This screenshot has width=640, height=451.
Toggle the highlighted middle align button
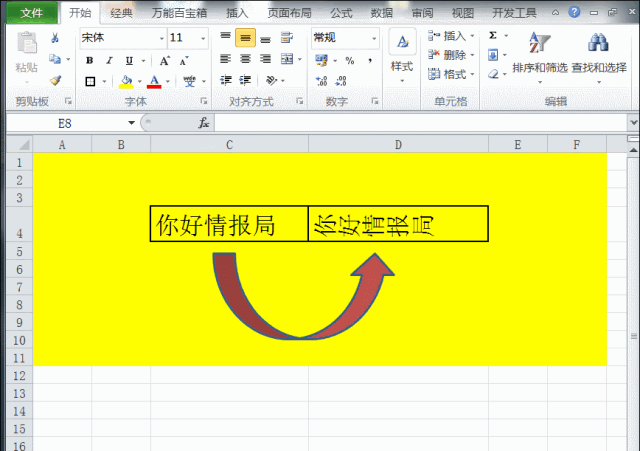tap(246, 37)
